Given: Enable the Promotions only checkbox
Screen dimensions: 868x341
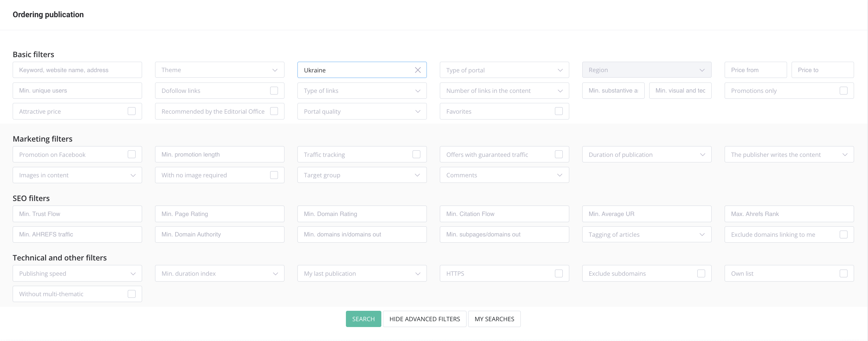Looking at the screenshot, I should point(843,91).
